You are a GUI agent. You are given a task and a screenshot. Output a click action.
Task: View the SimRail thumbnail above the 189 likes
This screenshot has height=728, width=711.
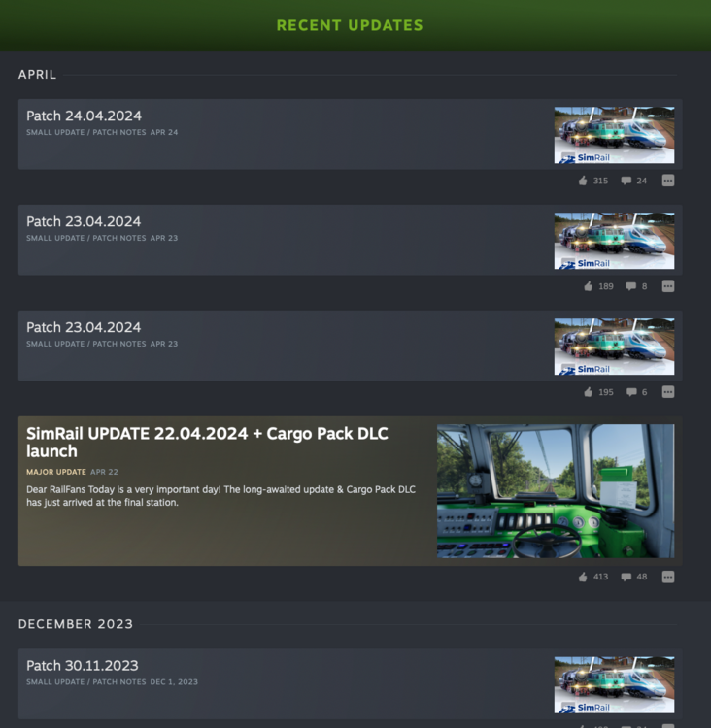coord(614,241)
